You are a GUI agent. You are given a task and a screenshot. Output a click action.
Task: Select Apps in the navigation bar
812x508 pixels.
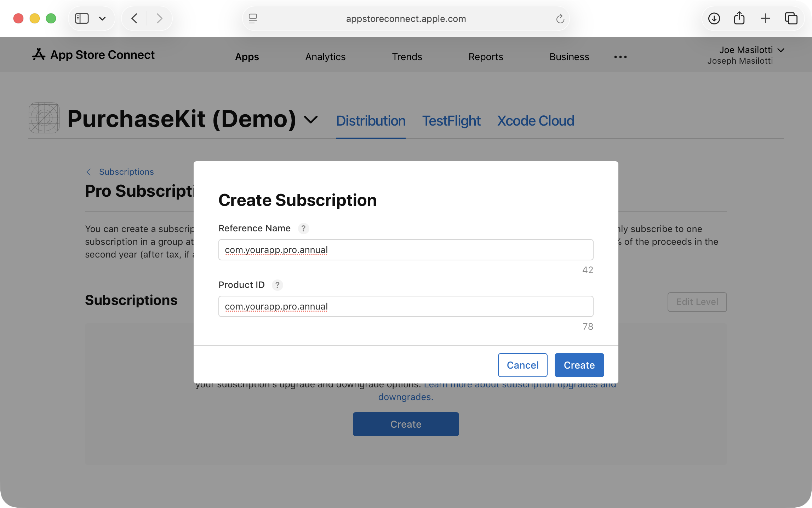tap(247, 57)
